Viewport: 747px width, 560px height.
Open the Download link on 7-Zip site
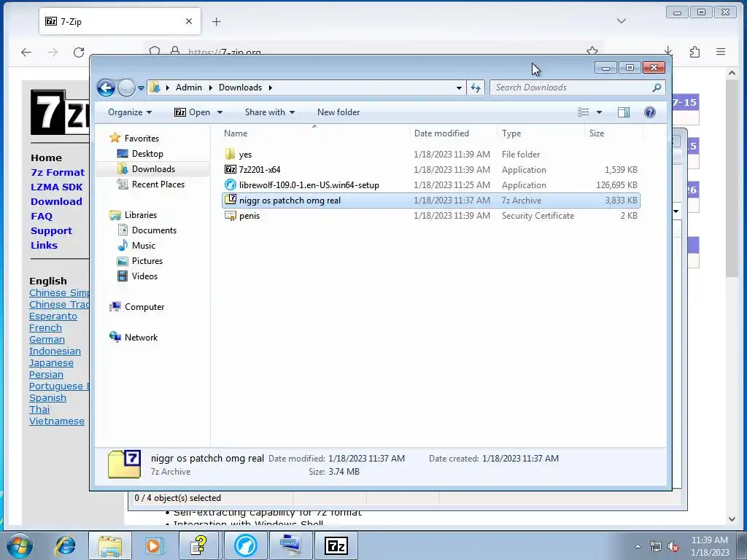[x=56, y=201]
